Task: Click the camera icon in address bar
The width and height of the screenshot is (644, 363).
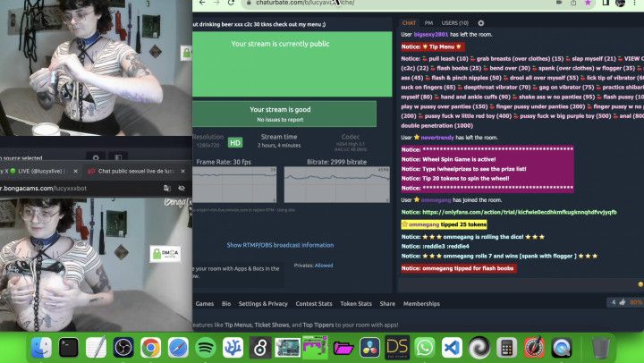Action: coord(559,3)
